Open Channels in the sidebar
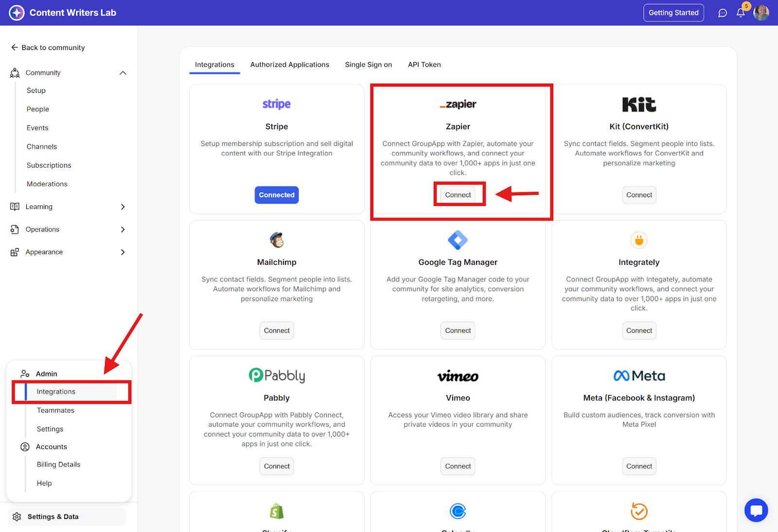Screen dimensions: 778x532 pos(42,147)
